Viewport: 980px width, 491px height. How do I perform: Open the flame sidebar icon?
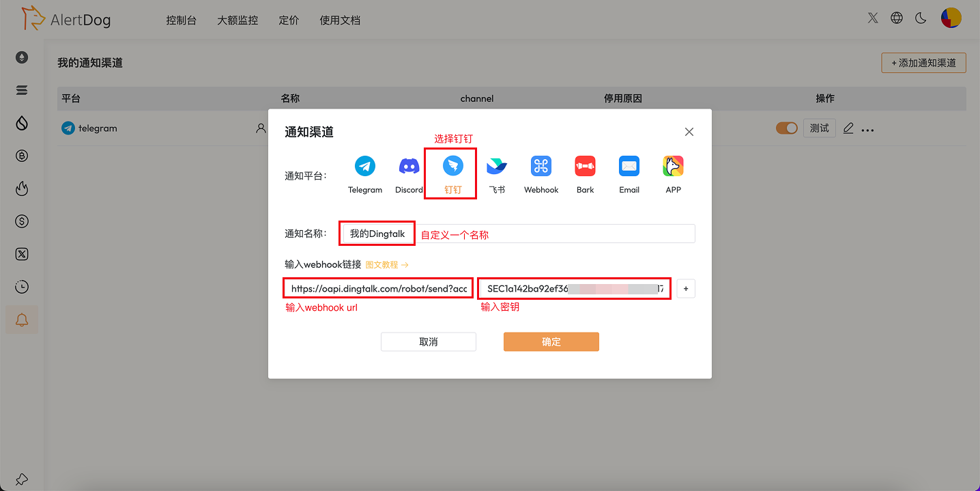[x=22, y=188]
